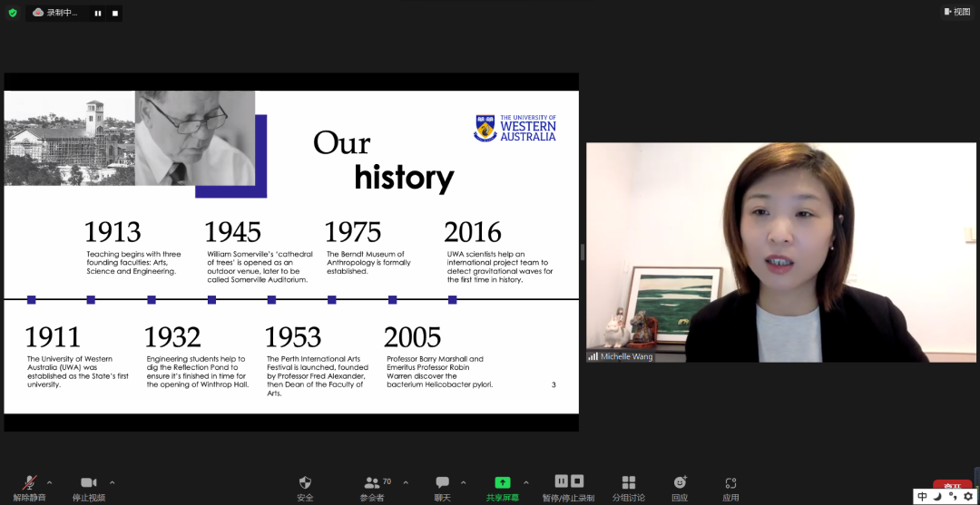Stop recording from the top-left indicator

point(114,13)
